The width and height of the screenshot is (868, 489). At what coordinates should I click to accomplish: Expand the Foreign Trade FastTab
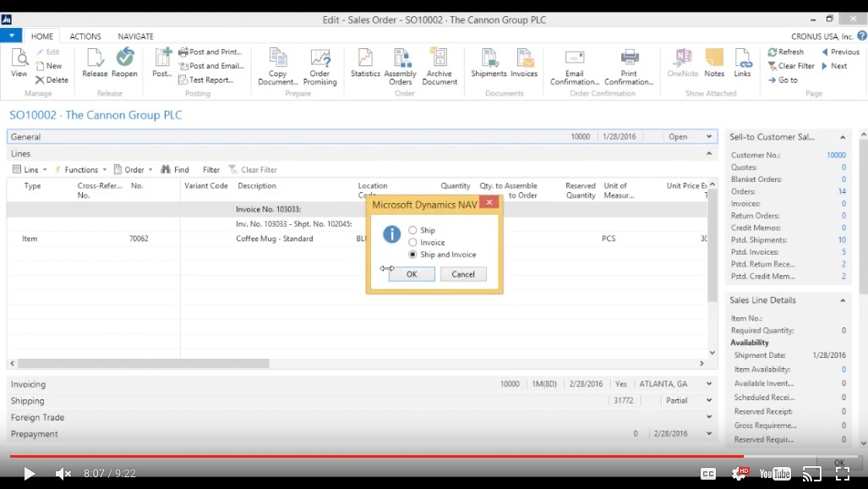click(x=709, y=417)
